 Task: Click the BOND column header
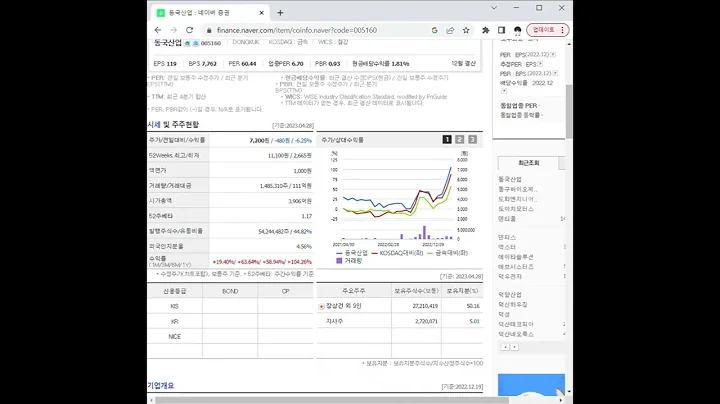point(230,291)
